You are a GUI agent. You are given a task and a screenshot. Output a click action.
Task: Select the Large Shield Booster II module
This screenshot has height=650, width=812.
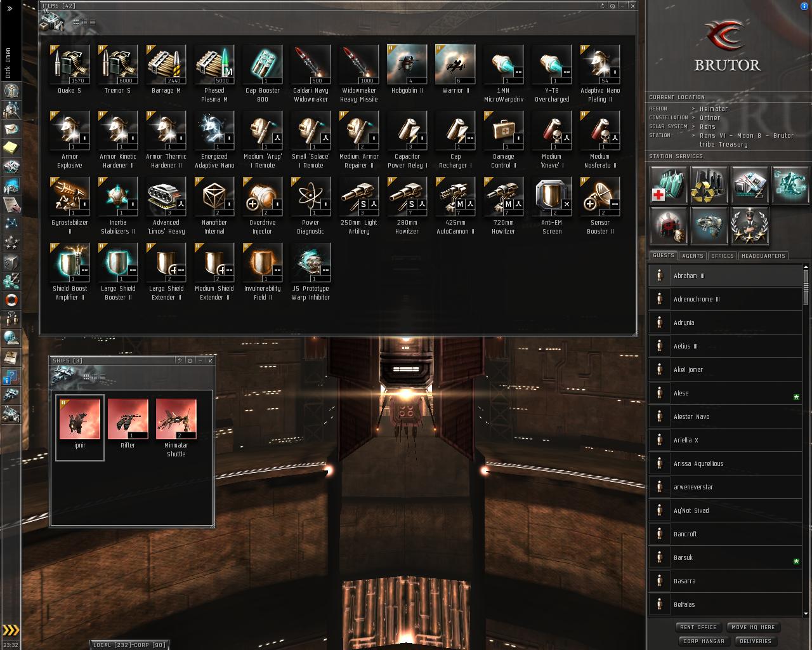tap(118, 272)
